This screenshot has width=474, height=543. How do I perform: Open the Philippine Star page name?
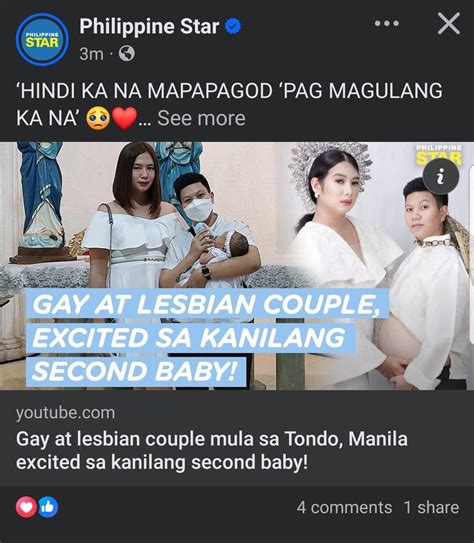point(149,27)
